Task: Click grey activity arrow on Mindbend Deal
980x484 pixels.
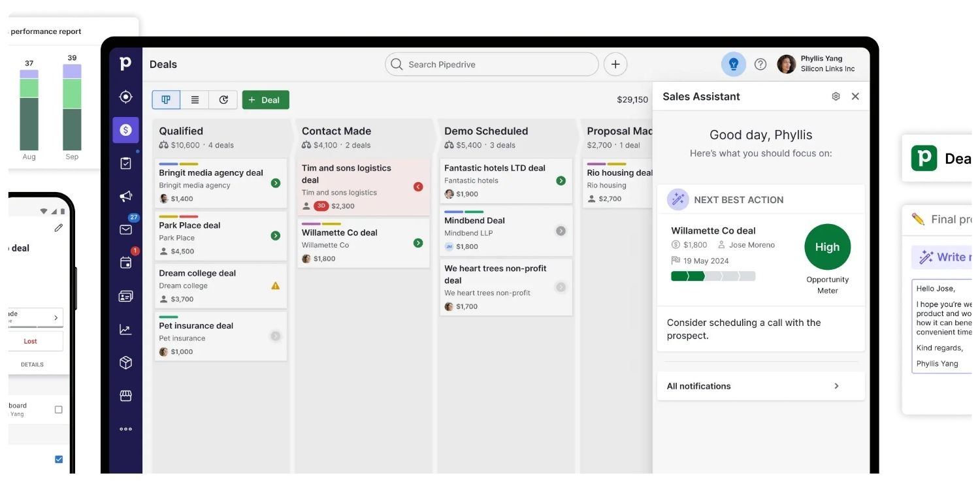Action: tap(561, 231)
